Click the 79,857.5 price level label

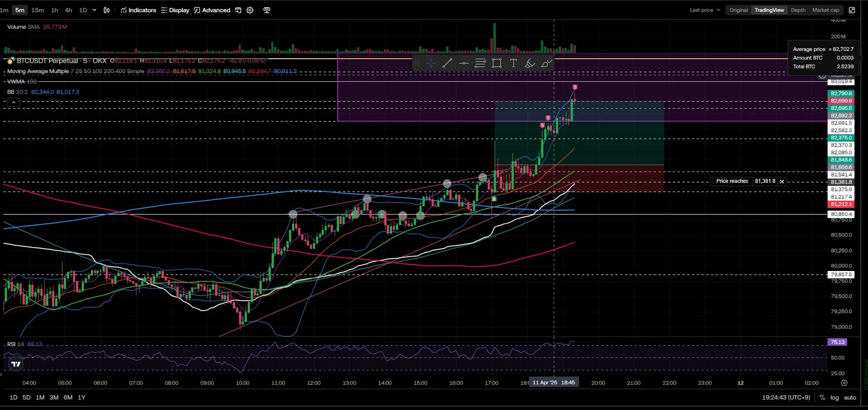coord(841,275)
